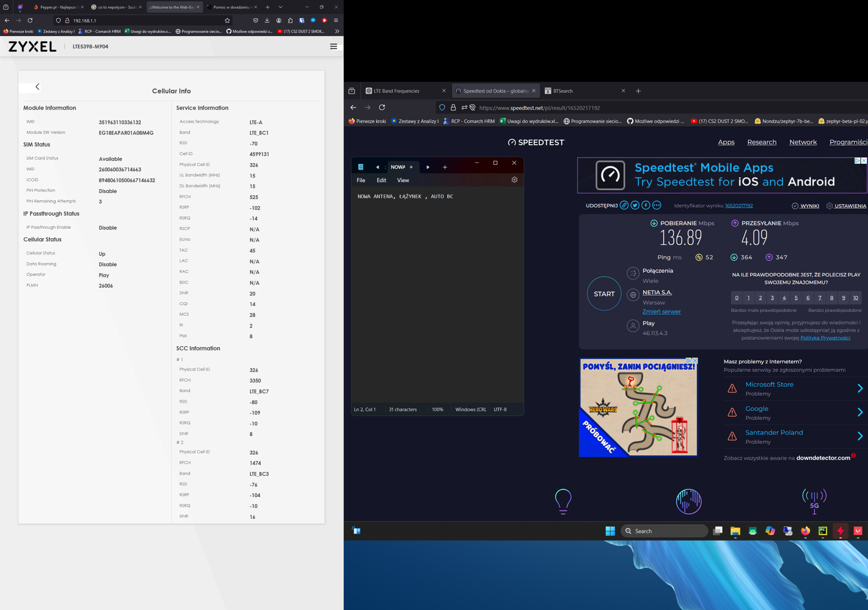Go back in Speedtest browser window
Viewport: 868px width, 610px height.
pyautogui.click(x=353, y=108)
